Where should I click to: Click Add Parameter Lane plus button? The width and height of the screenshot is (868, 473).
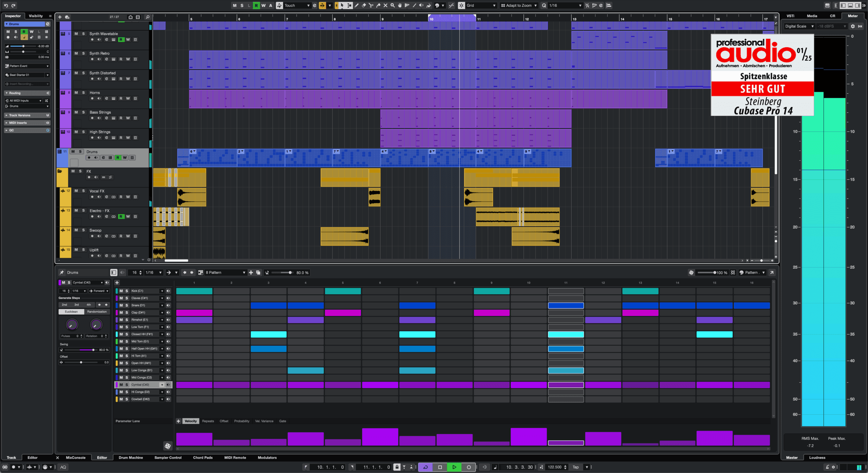tap(178, 421)
